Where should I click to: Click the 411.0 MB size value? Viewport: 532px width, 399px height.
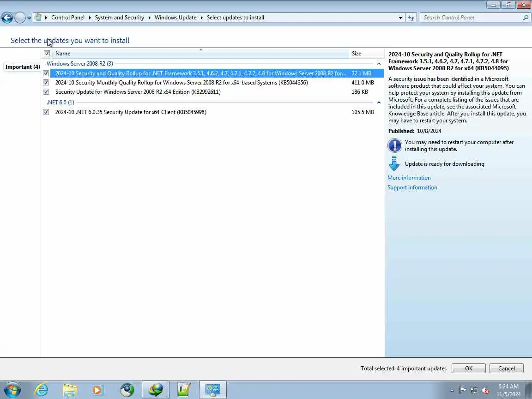pos(363,83)
